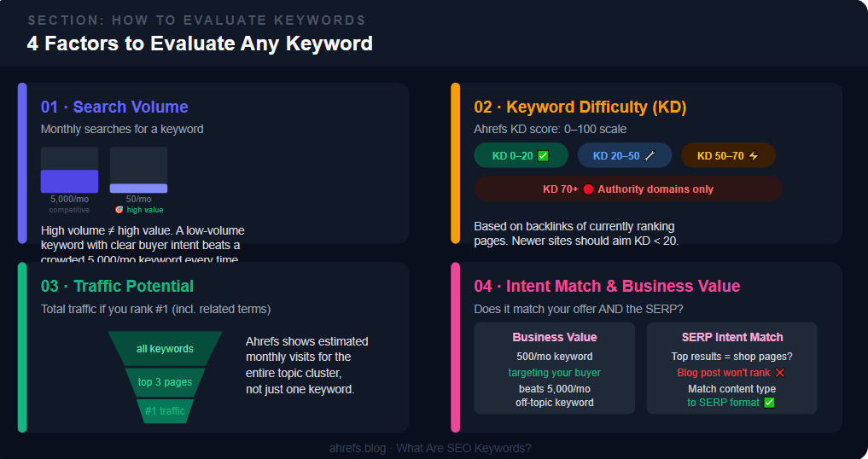Click the 5,000/mo volume bar
This screenshot has height=459, width=868.
(x=70, y=170)
